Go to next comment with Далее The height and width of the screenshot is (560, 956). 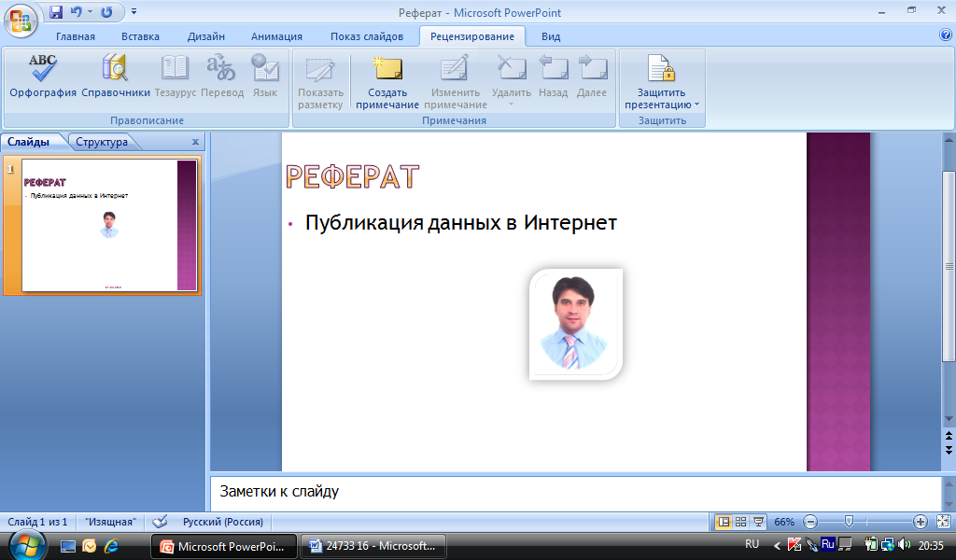[591, 77]
